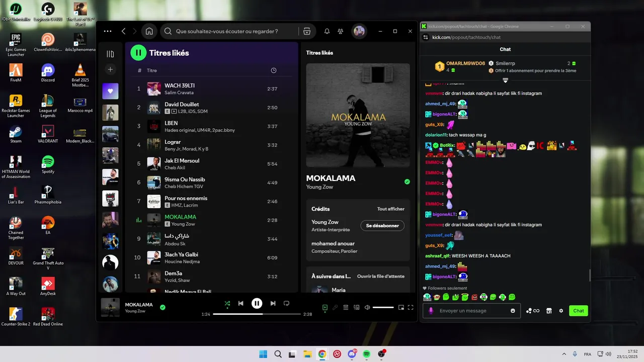This screenshot has height=362, width=644.
Task: Open Connect to a device
Action: [x=357, y=307]
